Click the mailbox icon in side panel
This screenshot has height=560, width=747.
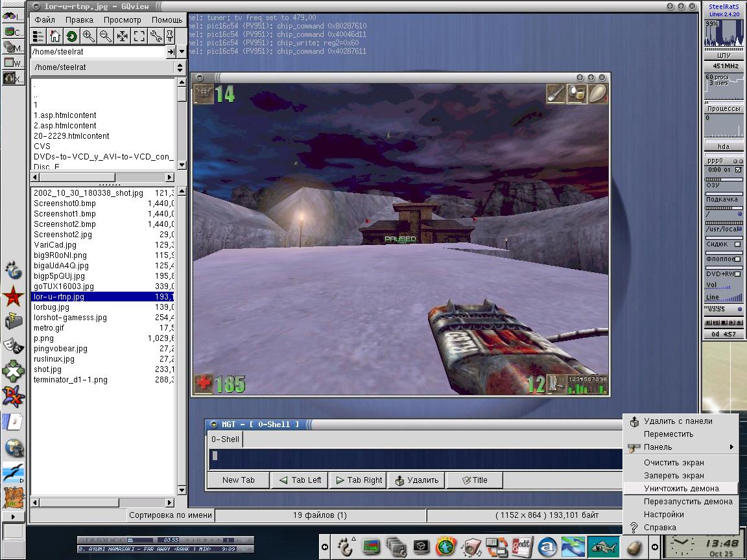point(14,321)
